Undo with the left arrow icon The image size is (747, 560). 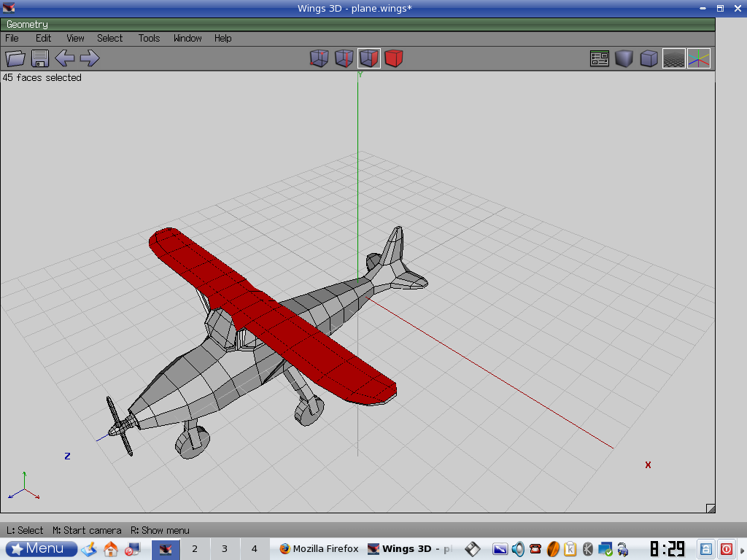tap(65, 58)
